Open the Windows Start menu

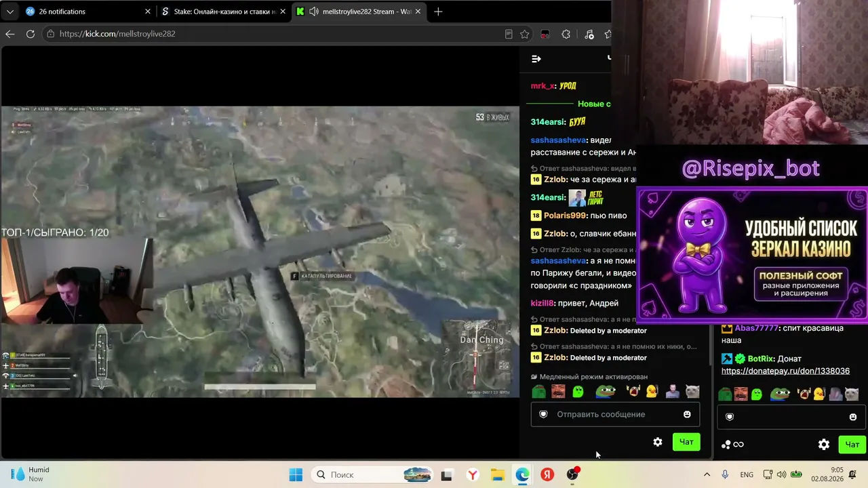click(296, 475)
